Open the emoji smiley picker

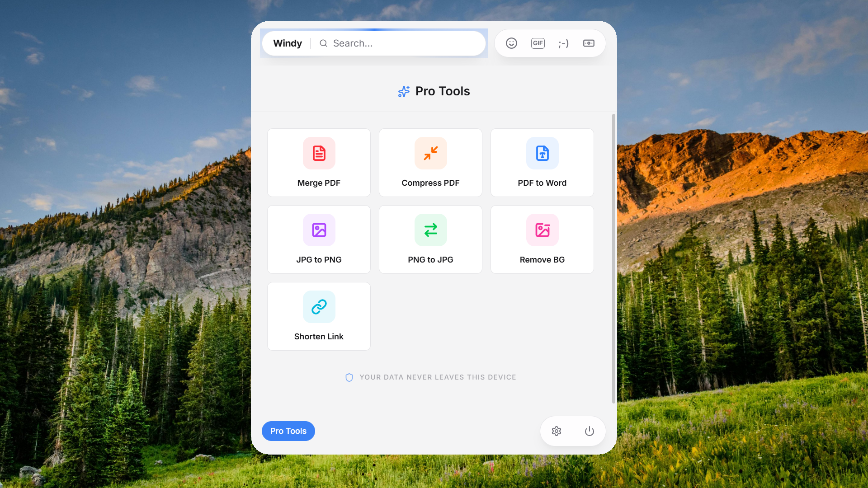coord(511,43)
